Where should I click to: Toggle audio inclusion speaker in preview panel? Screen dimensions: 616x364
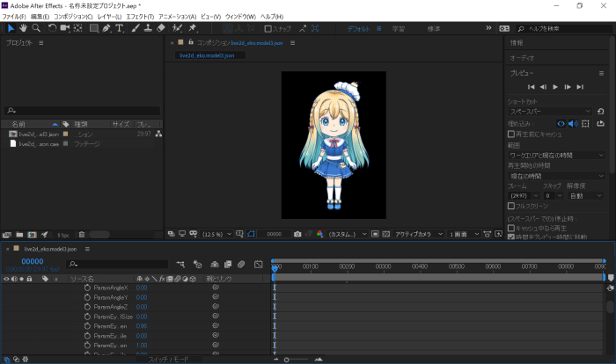point(573,124)
